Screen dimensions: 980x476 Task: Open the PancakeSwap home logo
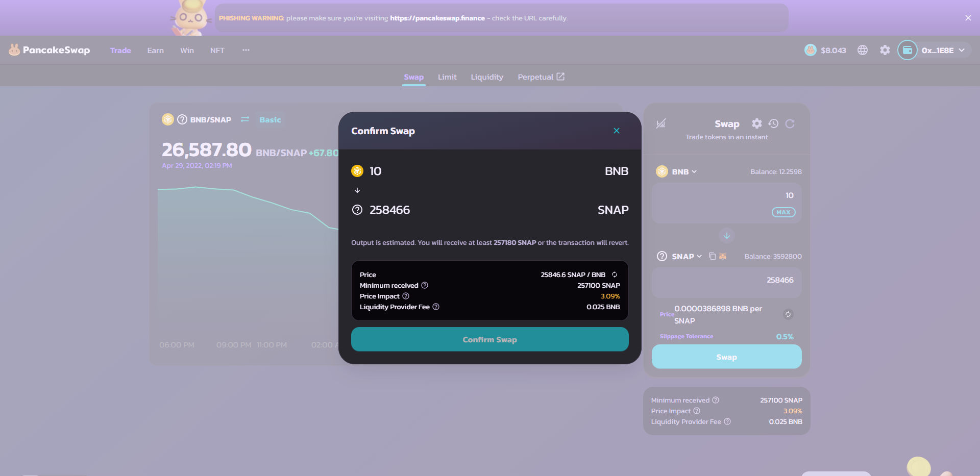pyautogui.click(x=50, y=50)
